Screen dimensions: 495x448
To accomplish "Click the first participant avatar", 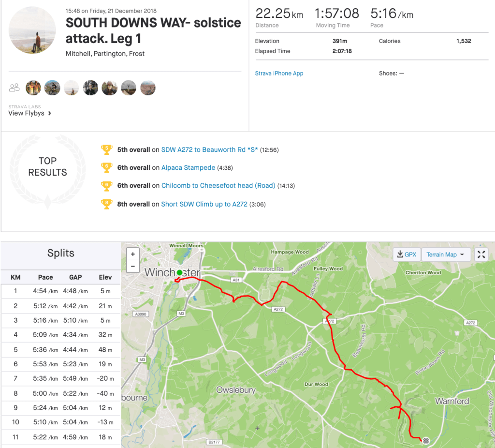I will [x=33, y=88].
